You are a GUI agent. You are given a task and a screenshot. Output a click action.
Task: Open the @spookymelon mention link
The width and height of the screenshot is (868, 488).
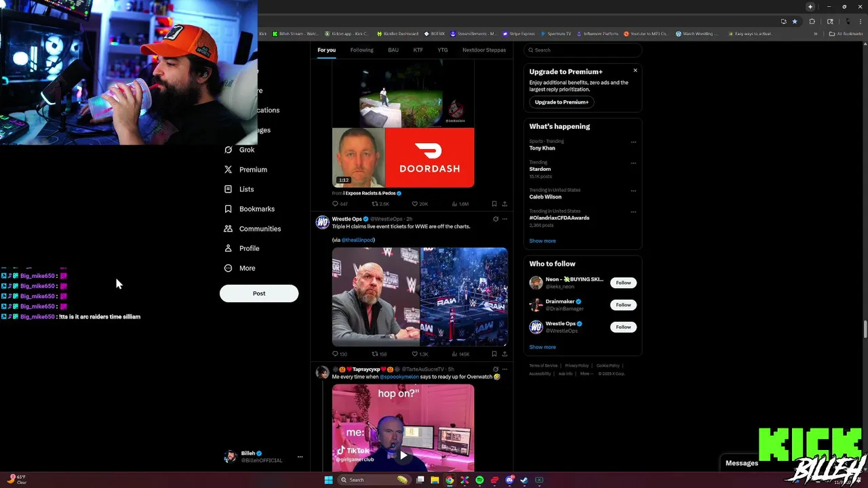tap(399, 377)
